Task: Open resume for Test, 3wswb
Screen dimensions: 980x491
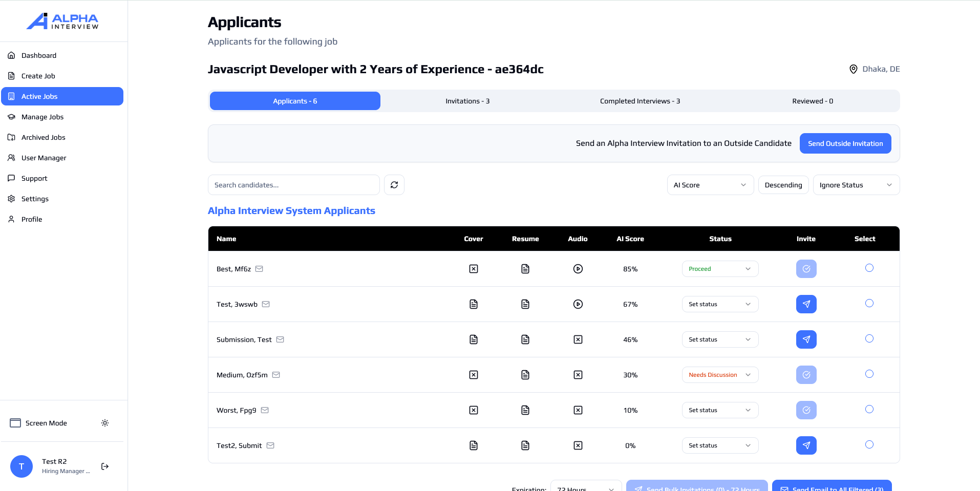Action: coord(525,304)
